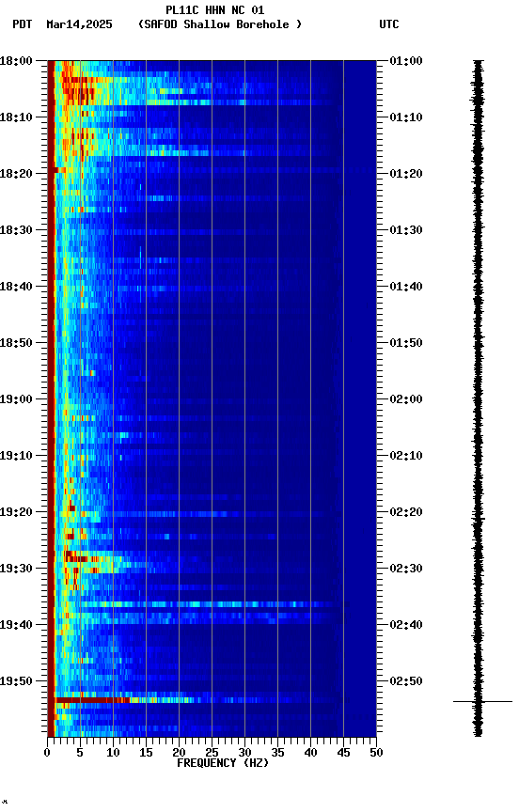The width and height of the screenshot is (519, 812).
Task: Click the UTC timezone label
Action: (x=389, y=24)
